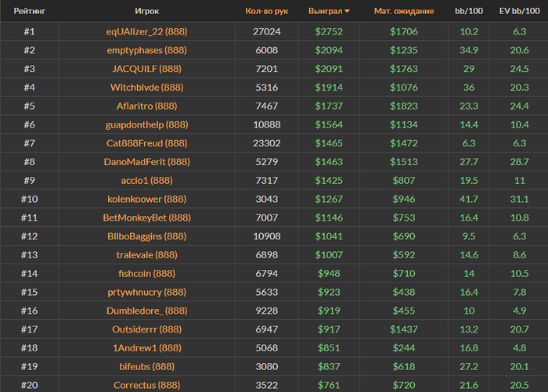Open player tralevale (888) profile

point(147,255)
